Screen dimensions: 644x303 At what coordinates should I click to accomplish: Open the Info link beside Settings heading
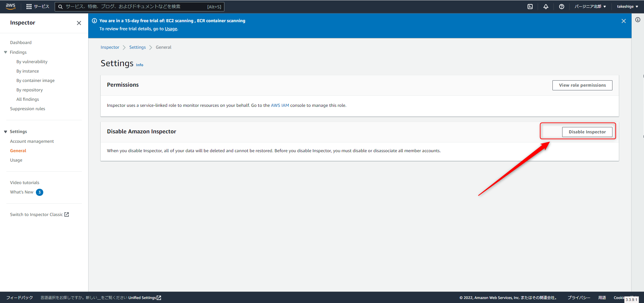pos(140,65)
